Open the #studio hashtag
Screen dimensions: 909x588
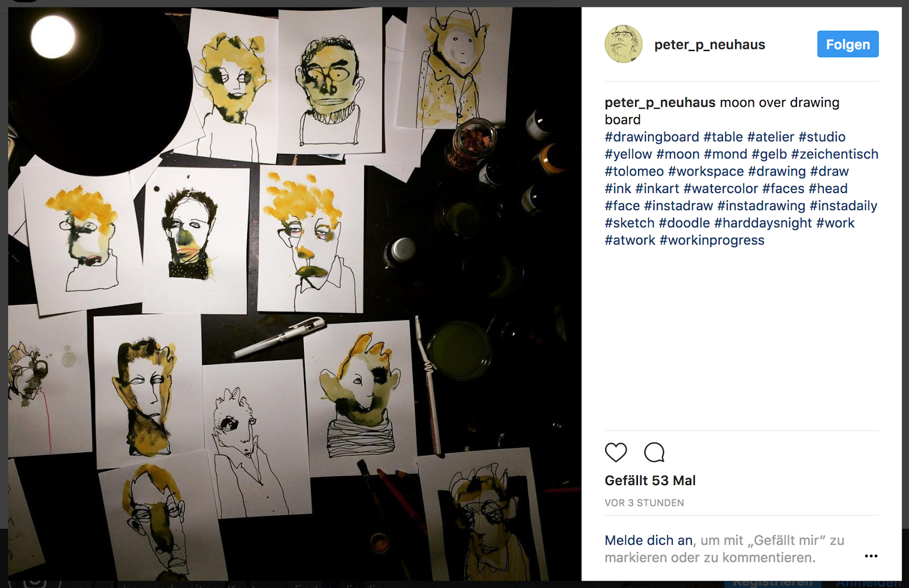pyautogui.click(x=822, y=137)
